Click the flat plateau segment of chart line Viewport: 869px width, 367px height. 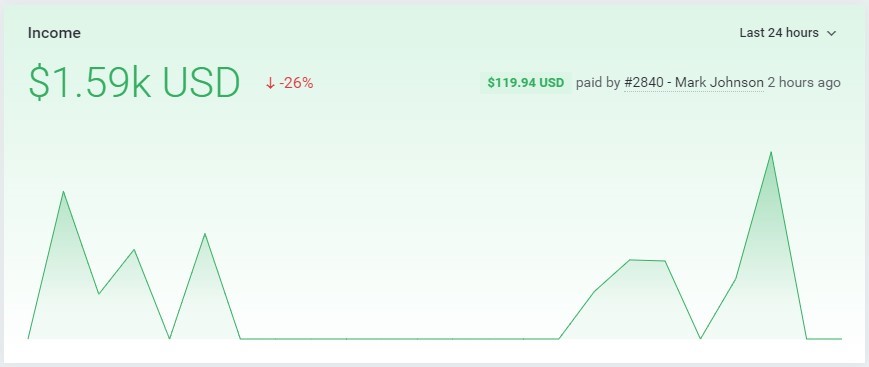pos(647,260)
